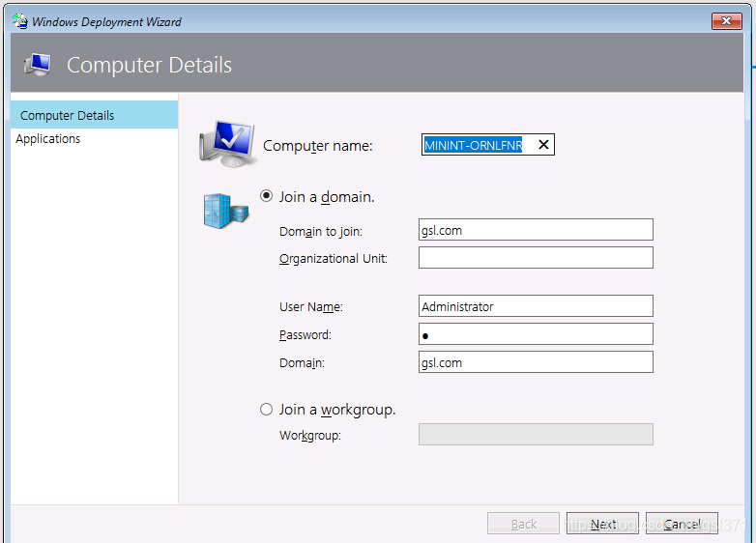Click the monitor checkmark icon near Computer name
The height and width of the screenshot is (543, 756).
point(227,144)
